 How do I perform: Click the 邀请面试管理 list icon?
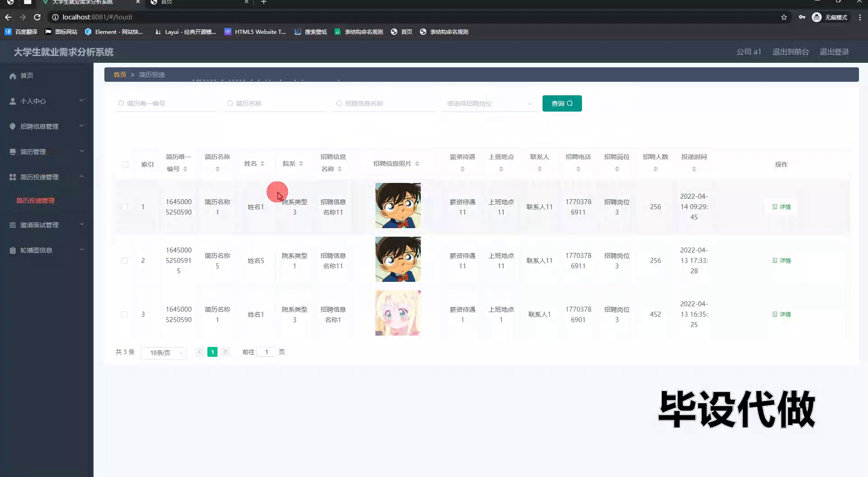pyautogui.click(x=13, y=225)
